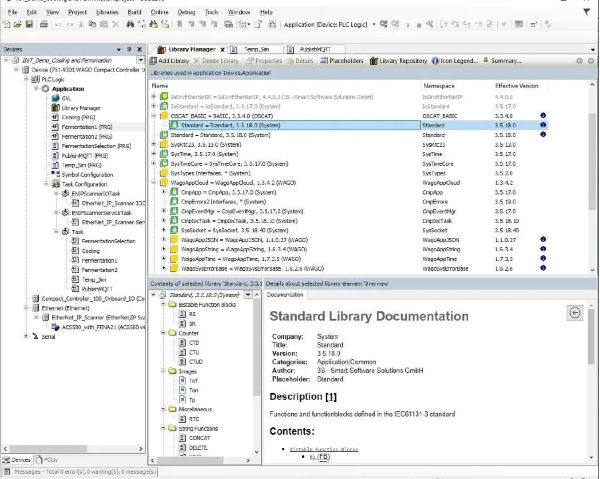This screenshot has width=600, height=479.
Task: Open the Online menu
Action: pos(159,12)
